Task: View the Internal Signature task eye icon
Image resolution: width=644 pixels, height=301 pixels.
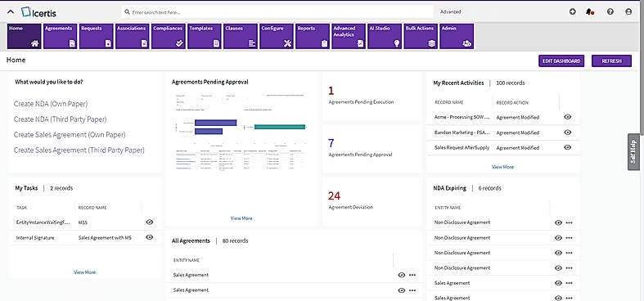Action: click(x=150, y=237)
